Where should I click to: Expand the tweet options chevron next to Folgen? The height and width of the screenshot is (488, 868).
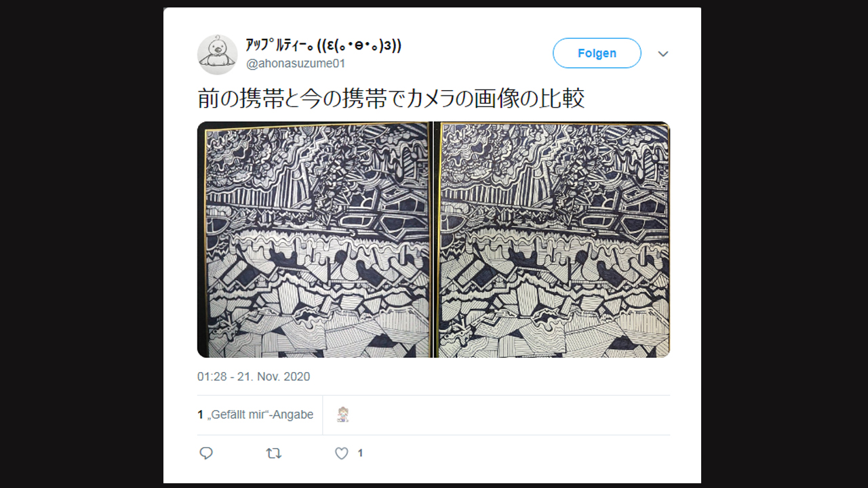tap(663, 54)
